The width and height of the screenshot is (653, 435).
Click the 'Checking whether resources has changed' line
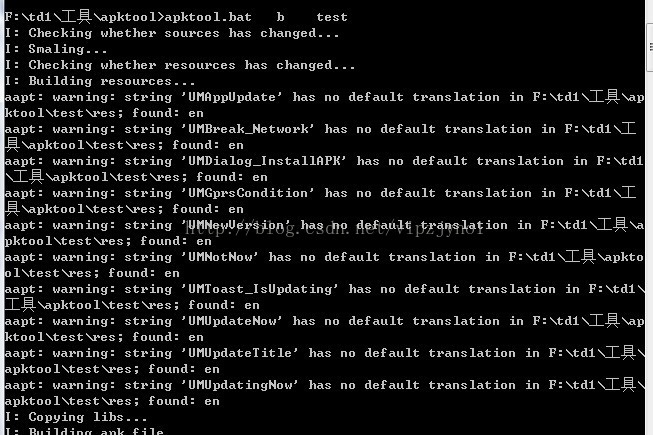click(180, 65)
